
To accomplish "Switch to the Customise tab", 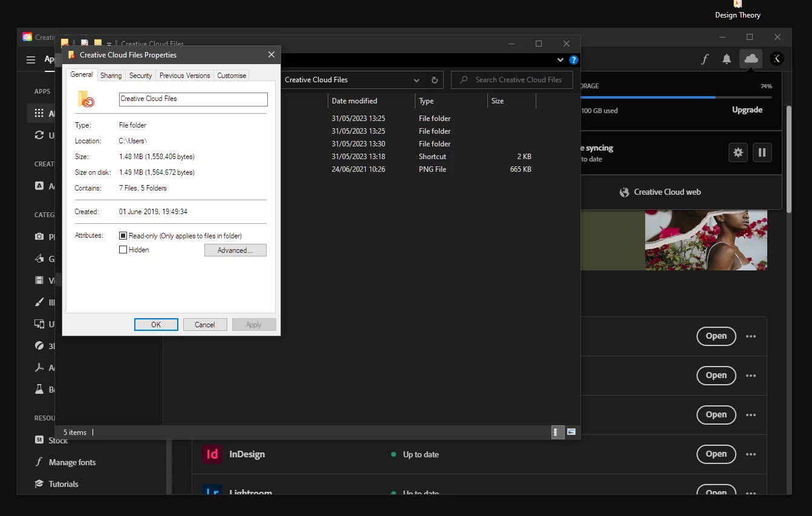I will 232,76.
